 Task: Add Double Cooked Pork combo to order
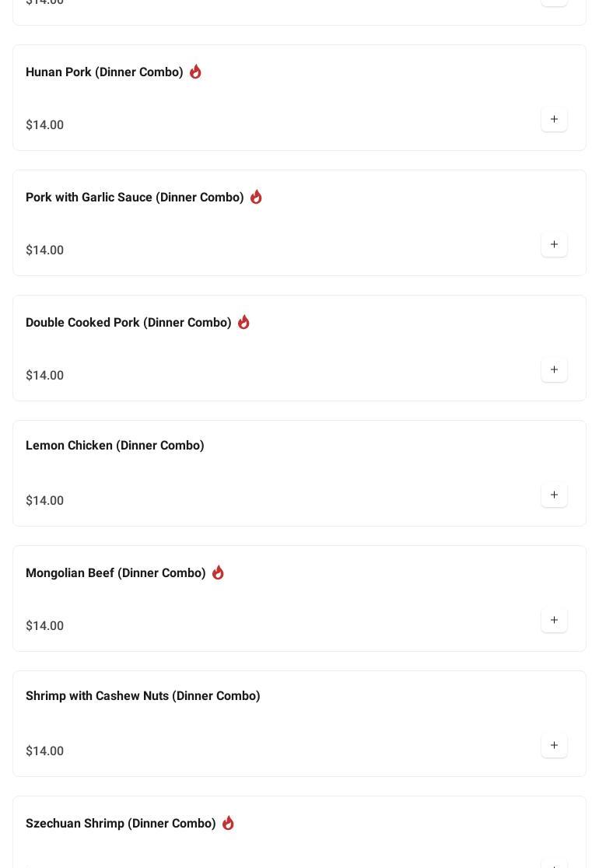[554, 370]
